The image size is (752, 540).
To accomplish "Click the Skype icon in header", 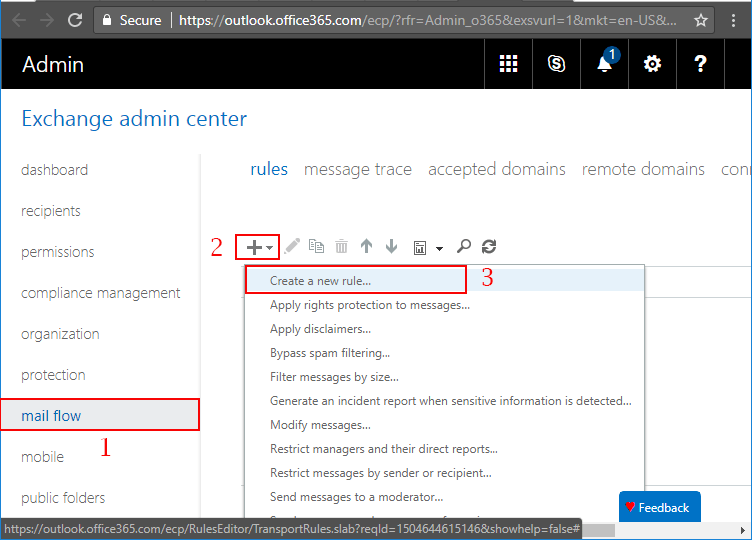I will 556,64.
